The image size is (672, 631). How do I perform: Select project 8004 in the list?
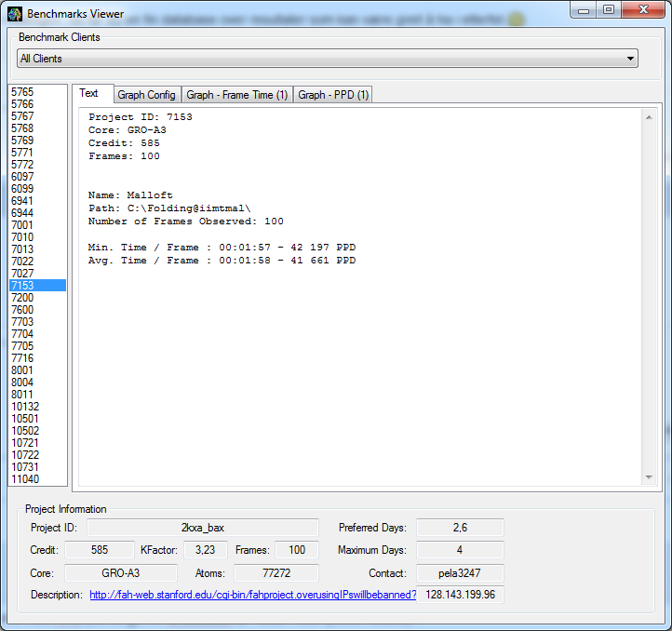[37, 382]
